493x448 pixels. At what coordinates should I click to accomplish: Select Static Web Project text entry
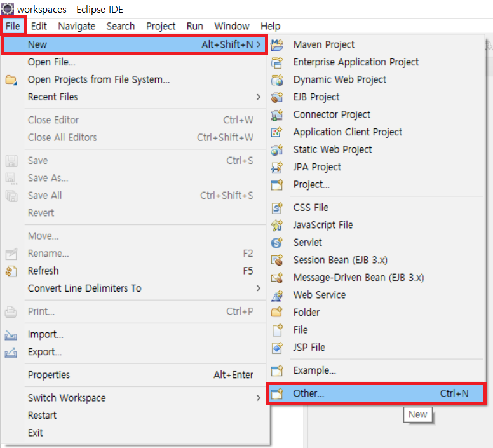tap(333, 149)
